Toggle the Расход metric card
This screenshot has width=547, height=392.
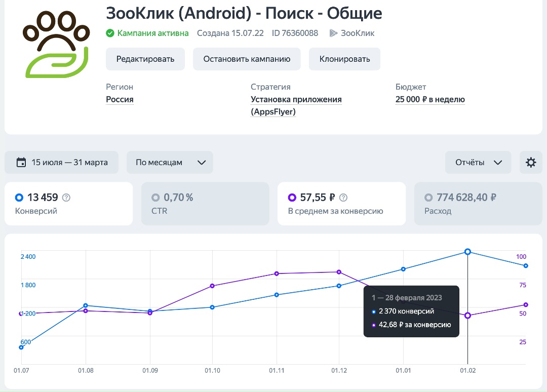[478, 204]
